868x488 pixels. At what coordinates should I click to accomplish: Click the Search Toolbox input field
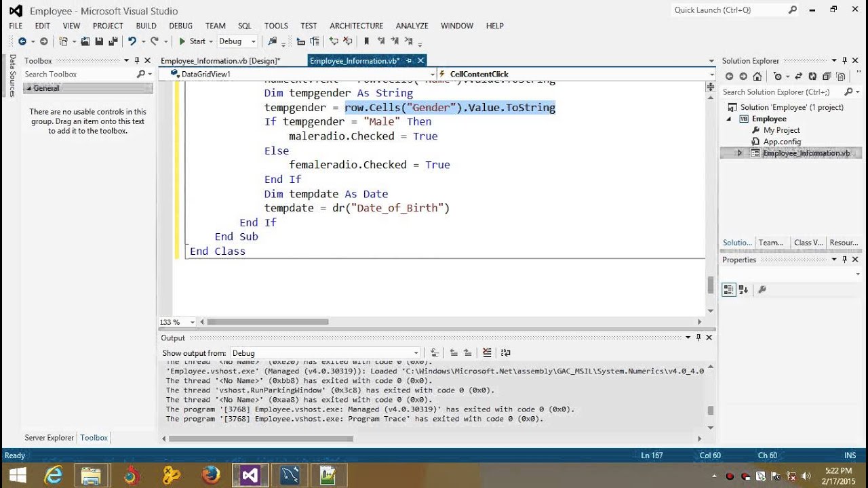click(x=78, y=74)
